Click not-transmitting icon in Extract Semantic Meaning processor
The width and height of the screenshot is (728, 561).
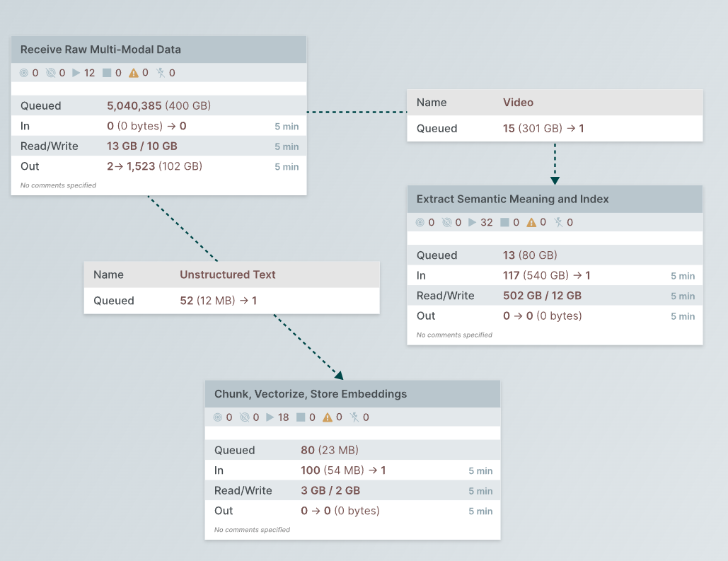coord(447,222)
